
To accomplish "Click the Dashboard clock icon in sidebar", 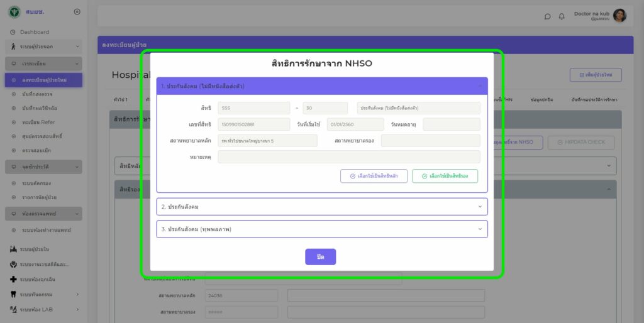I will (13, 32).
